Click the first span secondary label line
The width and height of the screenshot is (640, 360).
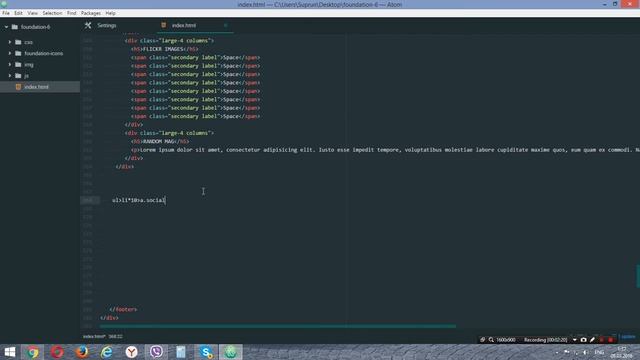(196, 58)
